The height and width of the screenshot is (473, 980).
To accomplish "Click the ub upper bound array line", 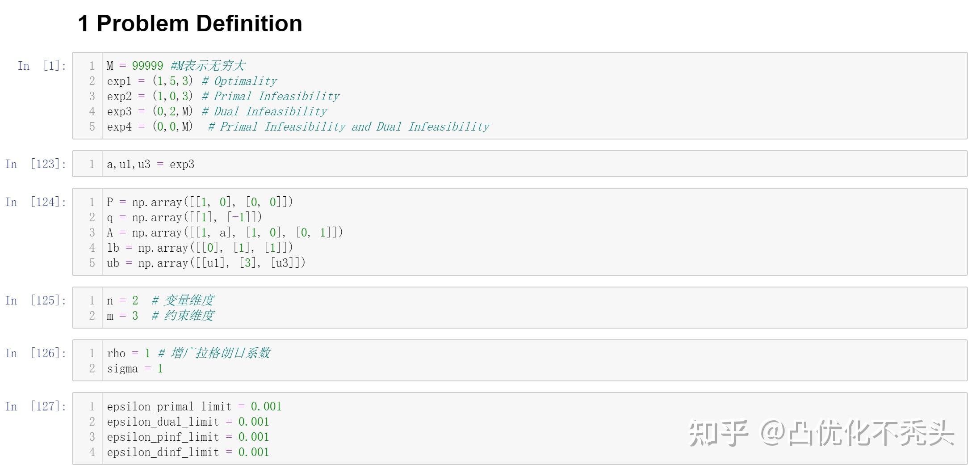I will point(206,263).
